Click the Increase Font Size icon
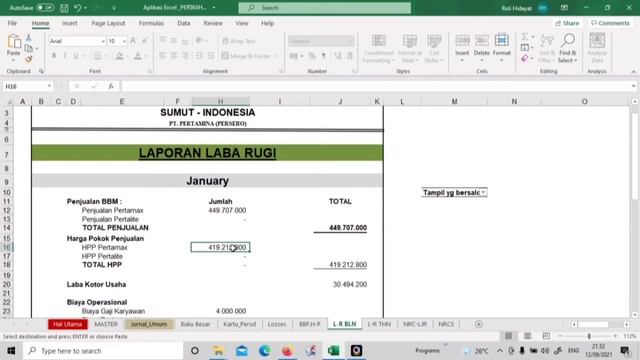This screenshot has height=360, width=640. 133,41
